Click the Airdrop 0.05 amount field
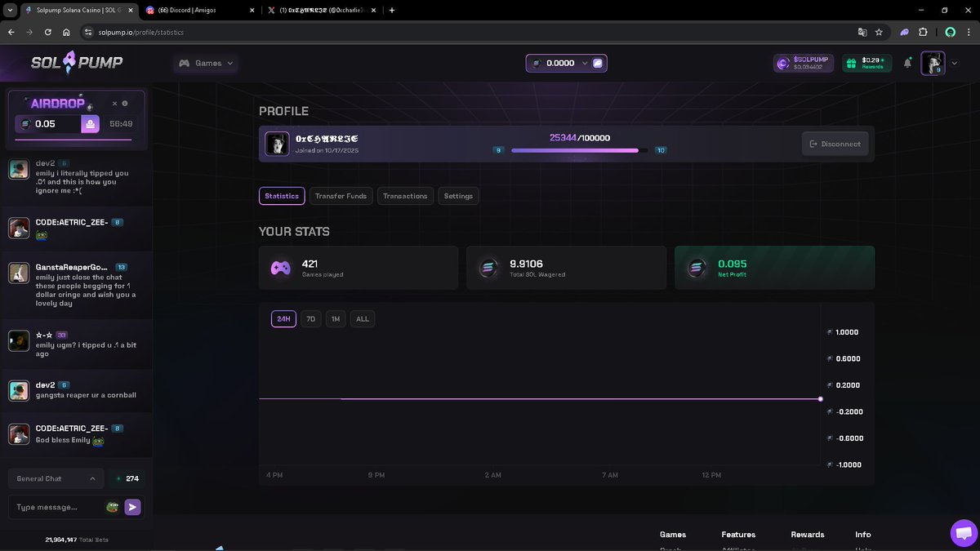The width and height of the screenshot is (980, 551). click(48, 124)
